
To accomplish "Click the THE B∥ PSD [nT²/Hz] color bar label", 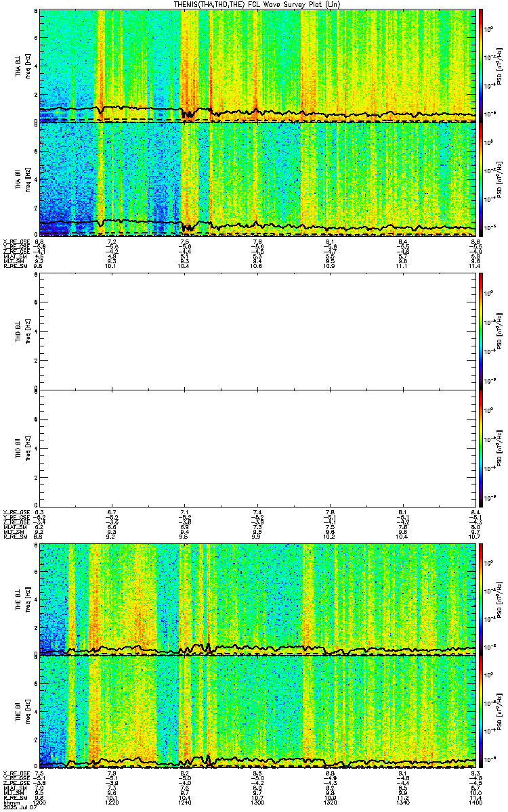I will point(500,712).
